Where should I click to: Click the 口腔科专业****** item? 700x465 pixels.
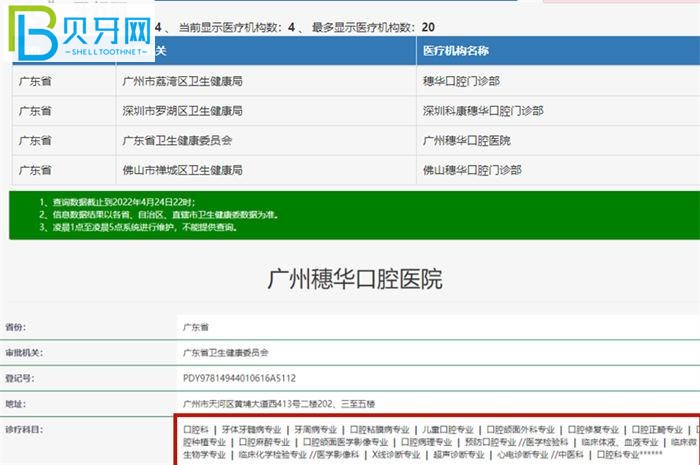tap(630, 454)
